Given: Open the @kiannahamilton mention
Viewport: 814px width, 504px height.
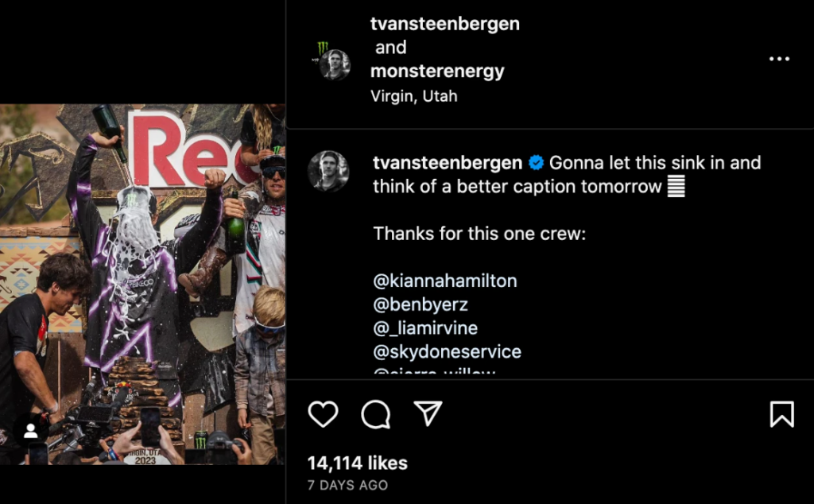Looking at the screenshot, I should [x=445, y=281].
